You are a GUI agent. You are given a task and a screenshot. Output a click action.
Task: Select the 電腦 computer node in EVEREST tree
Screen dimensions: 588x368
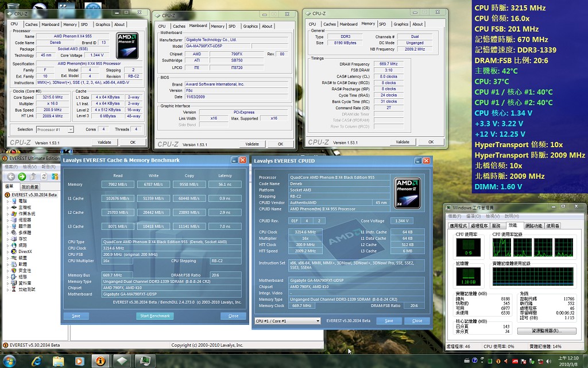tap(22, 201)
